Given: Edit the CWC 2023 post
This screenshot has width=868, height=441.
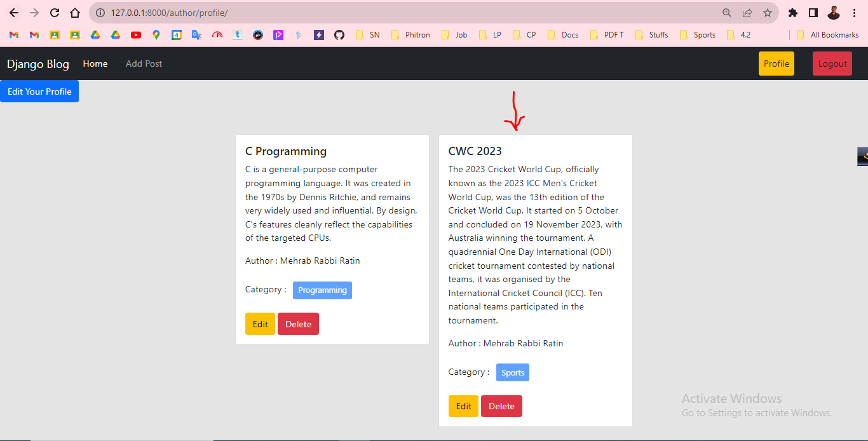Looking at the screenshot, I should pyautogui.click(x=464, y=406).
